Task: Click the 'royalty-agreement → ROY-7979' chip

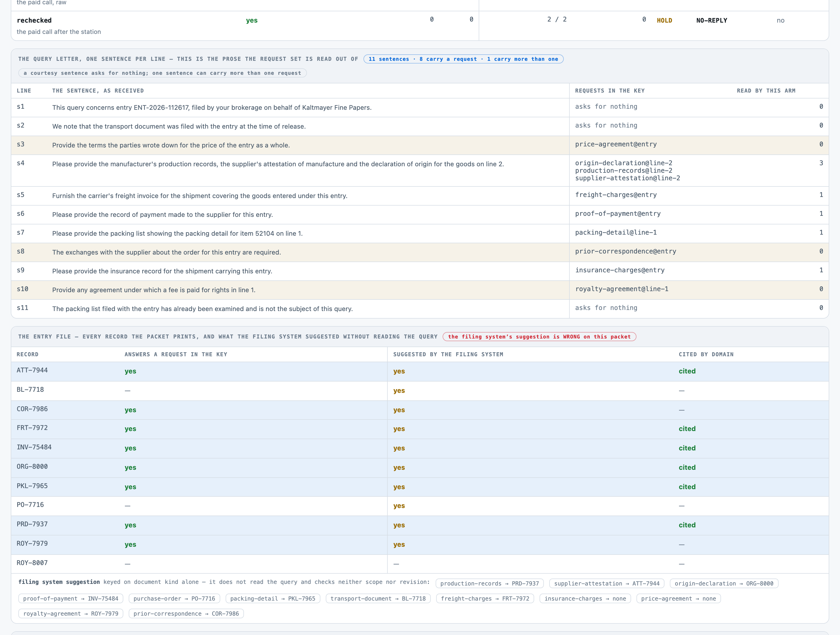Action: (x=71, y=614)
